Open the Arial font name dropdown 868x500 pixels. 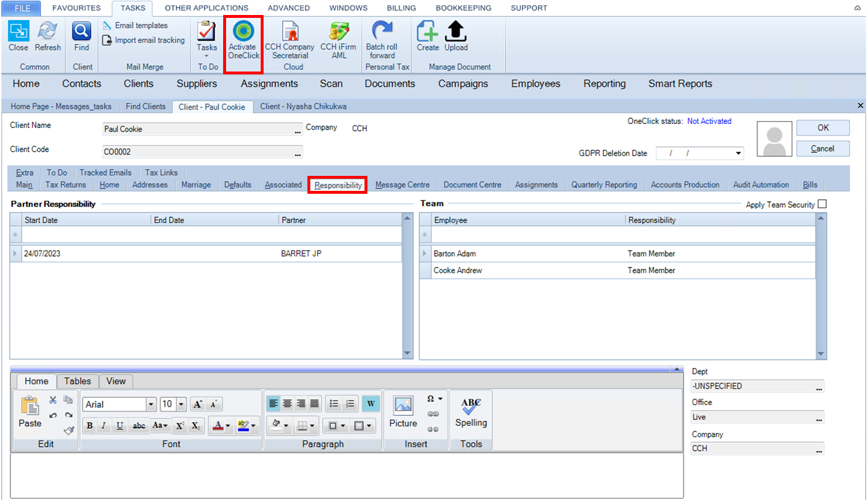pos(151,404)
